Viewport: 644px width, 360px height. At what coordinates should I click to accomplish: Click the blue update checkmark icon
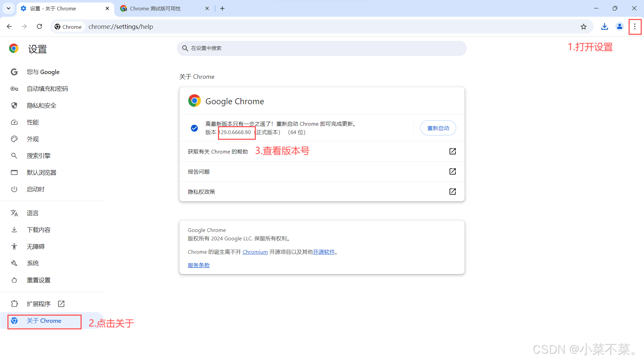[x=194, y=128]
